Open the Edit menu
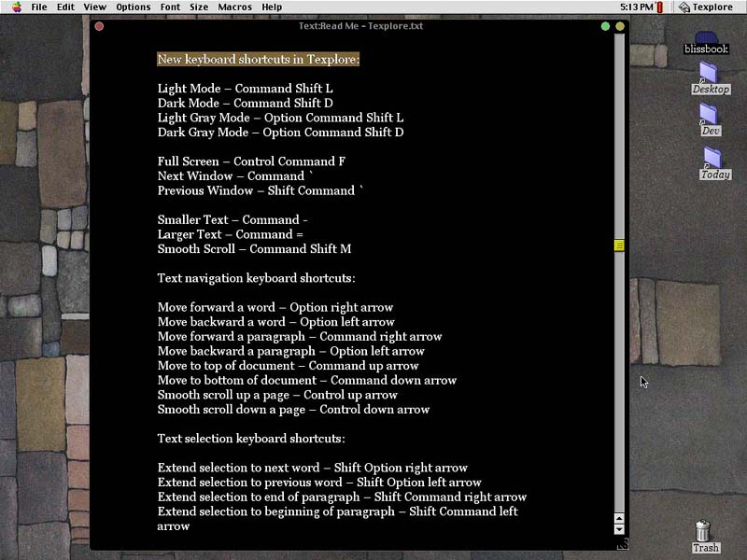Viewport: 747px width, 560px height. 65,7
